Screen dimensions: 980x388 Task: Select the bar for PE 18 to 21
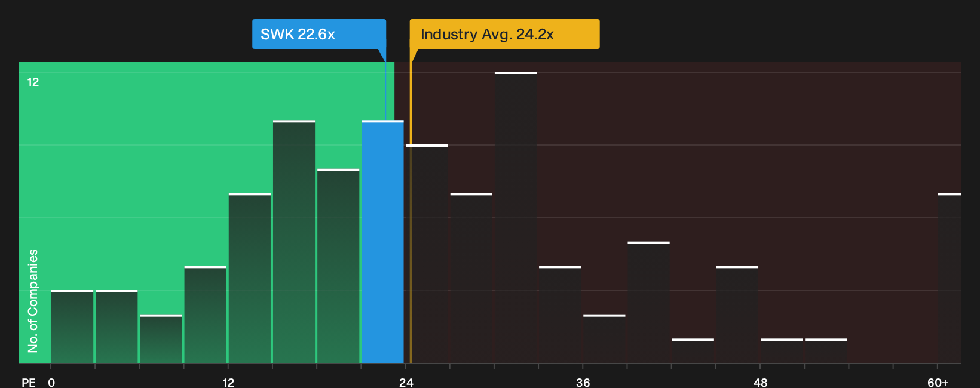(338, 266)
